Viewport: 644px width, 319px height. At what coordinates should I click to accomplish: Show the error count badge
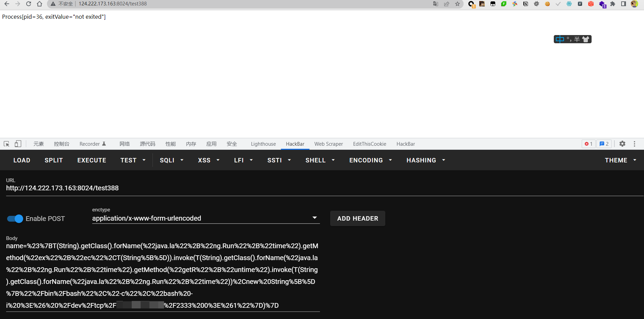(x=589, y=144)
